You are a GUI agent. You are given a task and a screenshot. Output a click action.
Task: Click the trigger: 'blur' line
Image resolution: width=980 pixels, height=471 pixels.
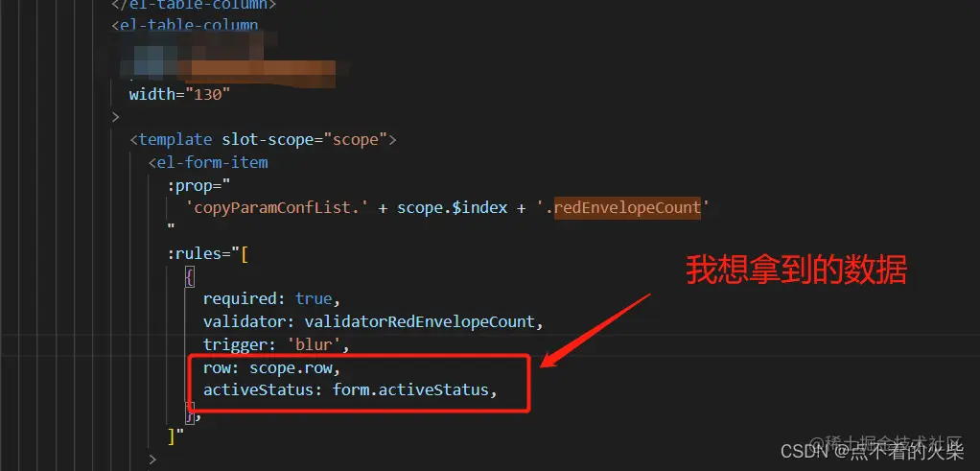coord(275,344)
